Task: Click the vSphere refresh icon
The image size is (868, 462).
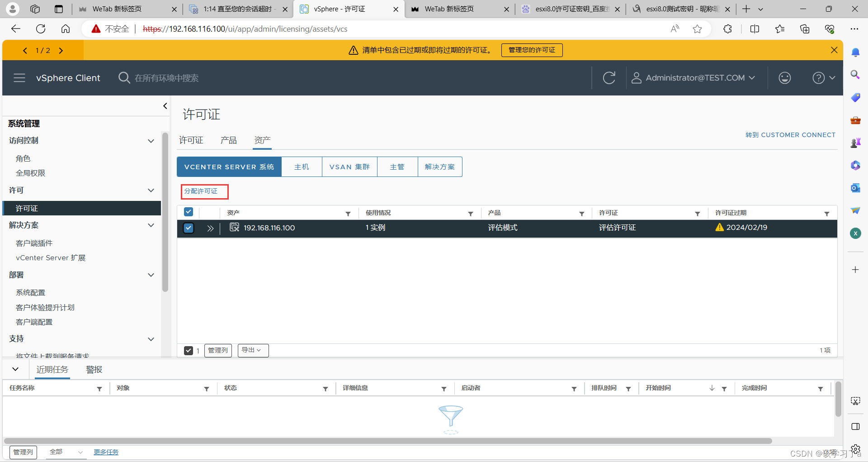Action: pos(609,78)
